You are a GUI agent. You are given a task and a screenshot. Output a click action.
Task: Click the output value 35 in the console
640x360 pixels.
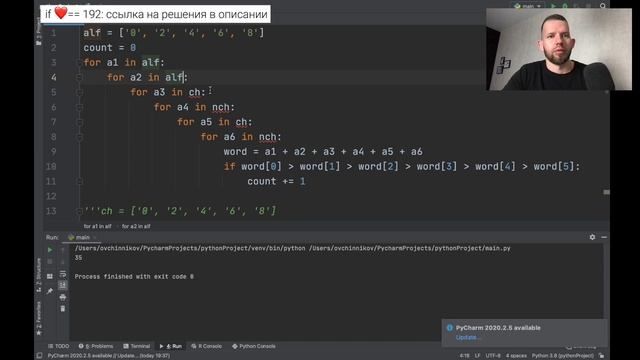(x=78, y=258)
